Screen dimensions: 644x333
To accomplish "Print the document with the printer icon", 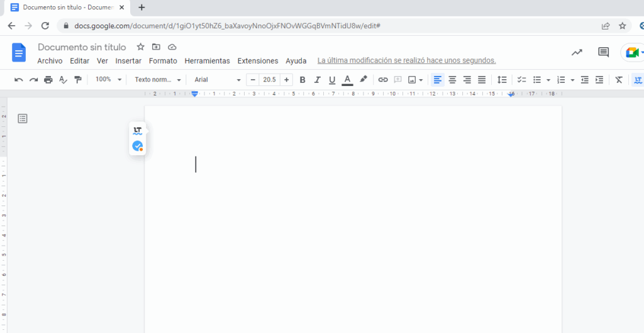I will 48,80.
